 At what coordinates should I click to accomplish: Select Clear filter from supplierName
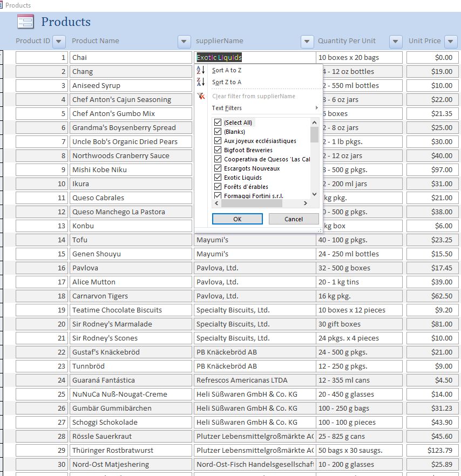point(254,96)
